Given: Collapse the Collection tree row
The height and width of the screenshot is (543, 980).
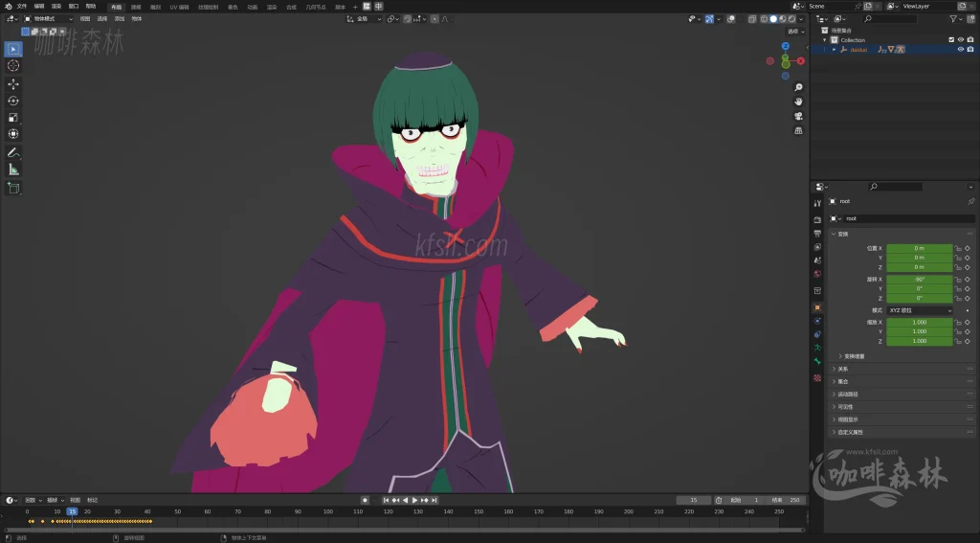Looking at the screenshot, I should 824,40.
